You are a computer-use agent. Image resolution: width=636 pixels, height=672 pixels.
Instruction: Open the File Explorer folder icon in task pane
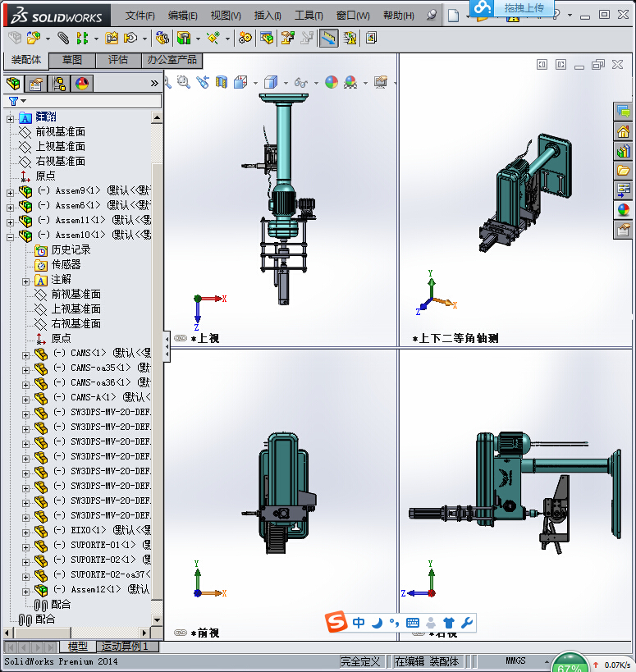623,171
